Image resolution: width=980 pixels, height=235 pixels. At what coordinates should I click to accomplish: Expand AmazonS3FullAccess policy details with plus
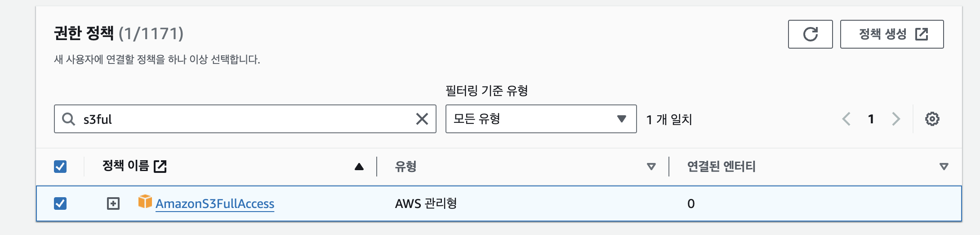click(113, 203)
